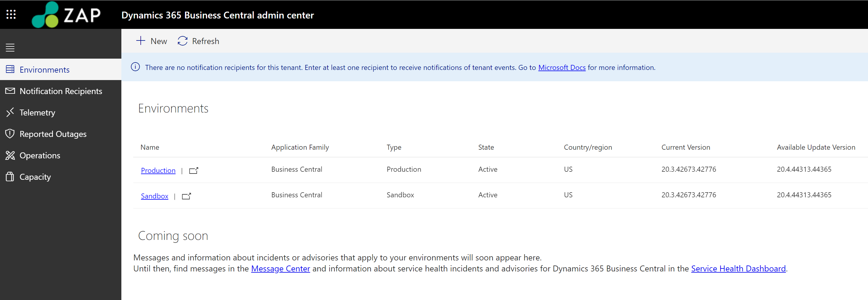Click the Telemetry sidebar icon
The width and height of the screenshot is (868, 300).
click(10, 112)
